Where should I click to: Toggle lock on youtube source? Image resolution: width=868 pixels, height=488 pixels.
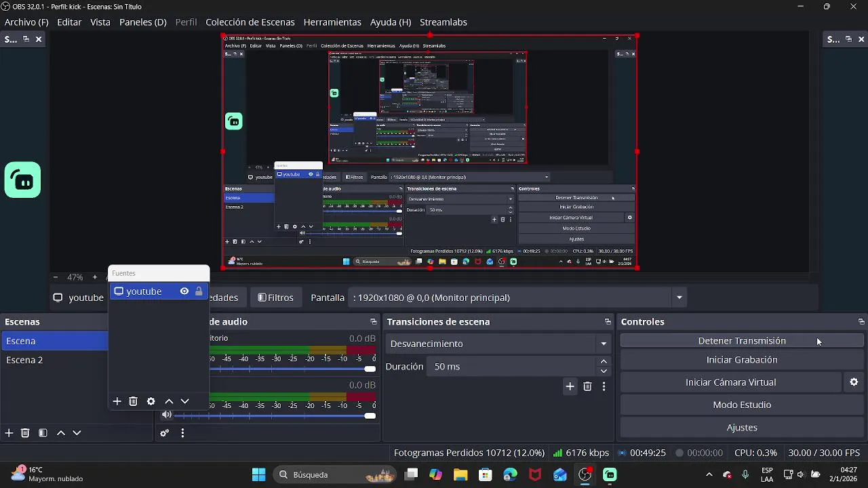point(199,291)
